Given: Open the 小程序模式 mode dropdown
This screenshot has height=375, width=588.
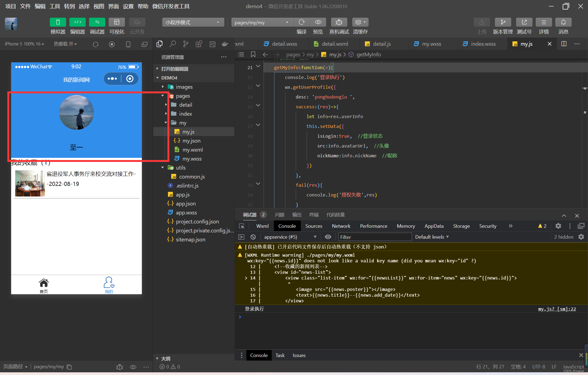Looking at the screenshot, I should 193,22.
